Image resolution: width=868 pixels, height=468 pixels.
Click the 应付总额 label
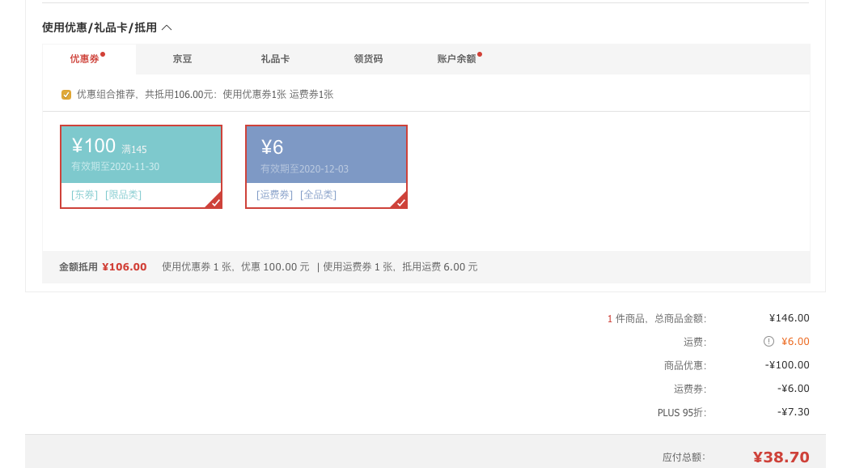tap(684, 457)
